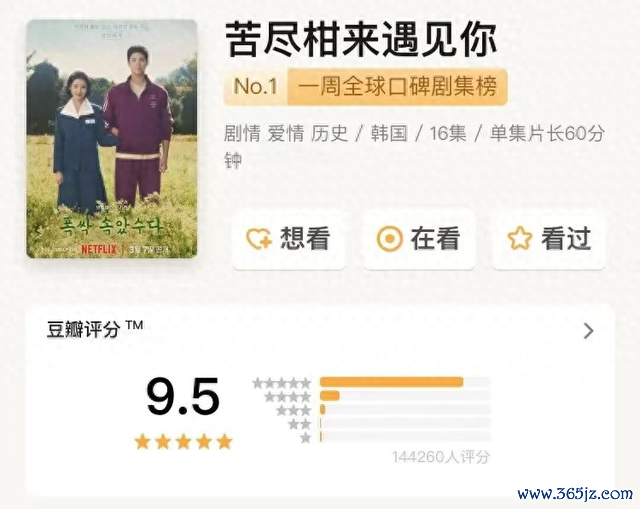Mark the show as 看过
The image size is (640, 509).
click(x=549, y=239)
